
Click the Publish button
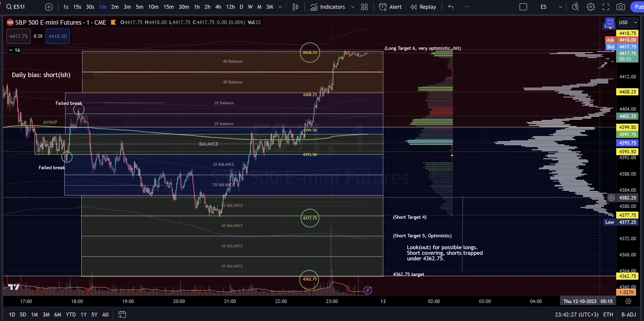coord(638,7)
